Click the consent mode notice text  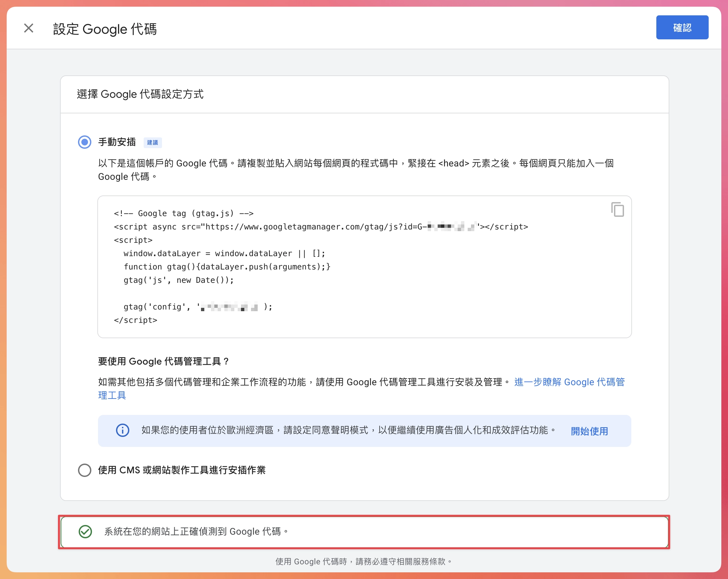point(344,430)
